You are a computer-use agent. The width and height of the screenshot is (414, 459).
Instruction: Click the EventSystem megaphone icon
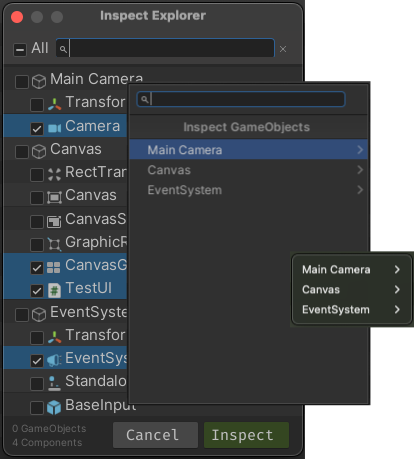(54, 360)
